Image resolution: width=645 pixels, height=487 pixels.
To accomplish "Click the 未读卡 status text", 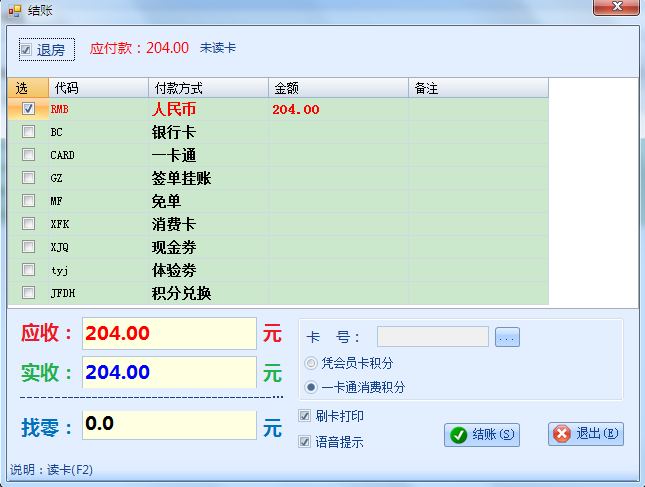I will 218,48.
